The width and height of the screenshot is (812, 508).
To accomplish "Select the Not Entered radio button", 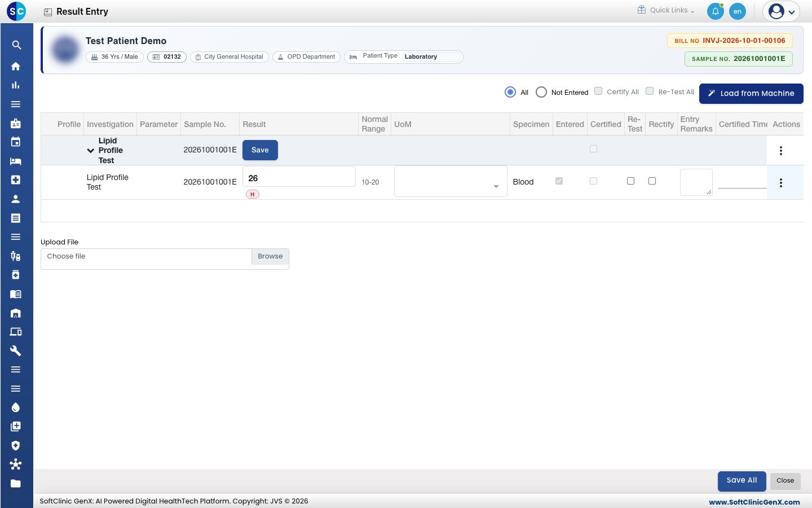I will pos(541,92).
